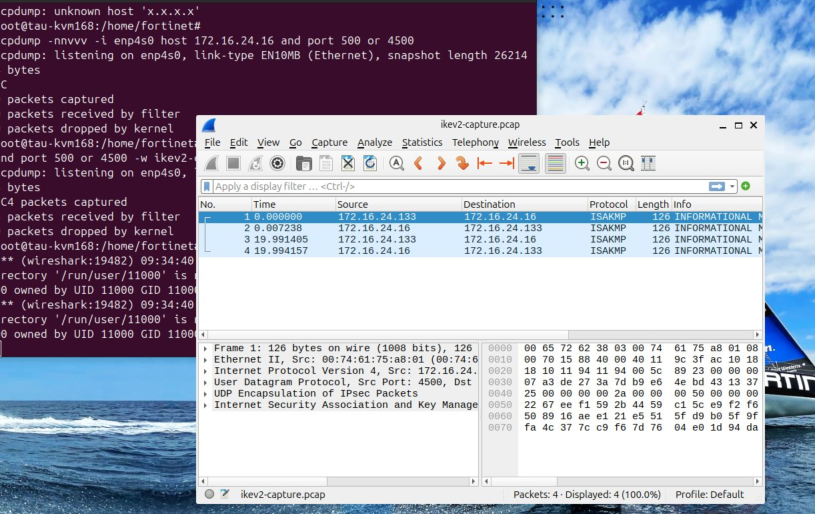Image resolution: width=815 pixels, height=514 pixels.
Task: Find a packet with the magnifier icon
Action: point(397,164)
